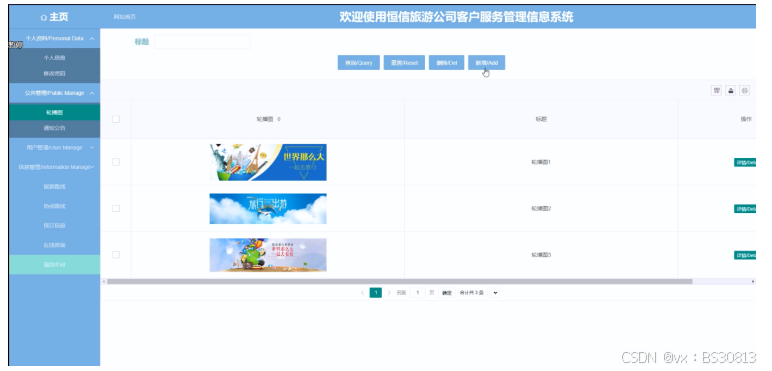Screen dimensions: 772x371
Task: Open details for row 轮播图1
Action: click(x=745, y=162)
